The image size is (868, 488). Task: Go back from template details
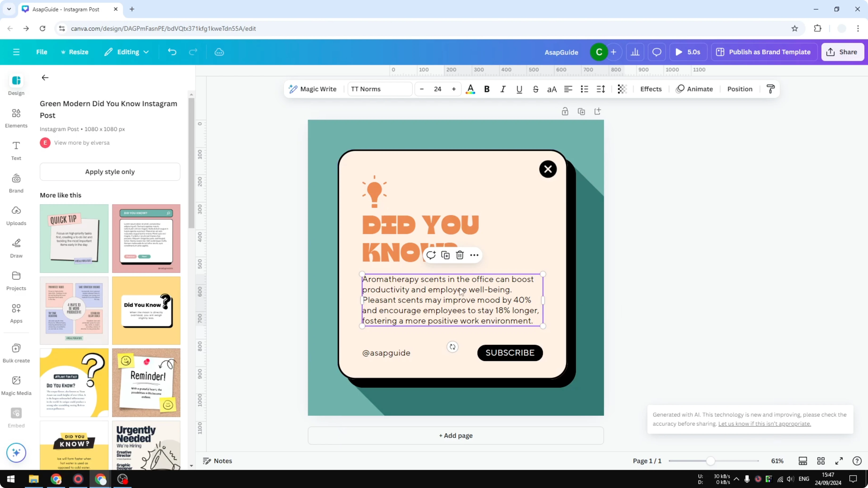coord(45,78)
